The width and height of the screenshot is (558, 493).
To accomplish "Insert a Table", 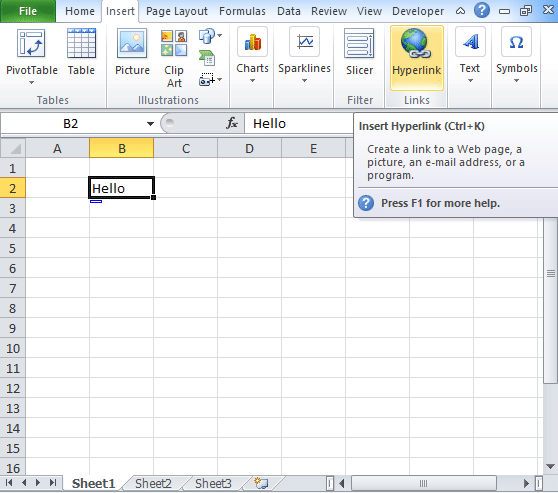I will click(x=81, y=52).
